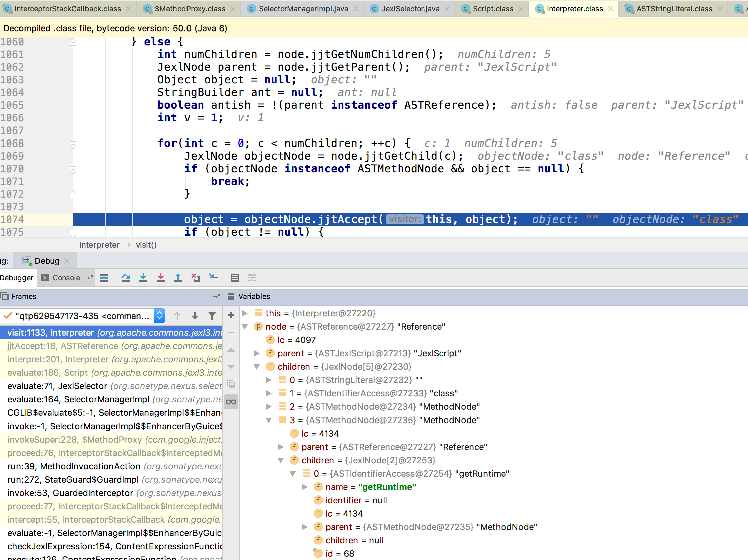Click the step-out icon in debugger toolbar
Screen dimensions: 748x560
[x=178, y=277]
